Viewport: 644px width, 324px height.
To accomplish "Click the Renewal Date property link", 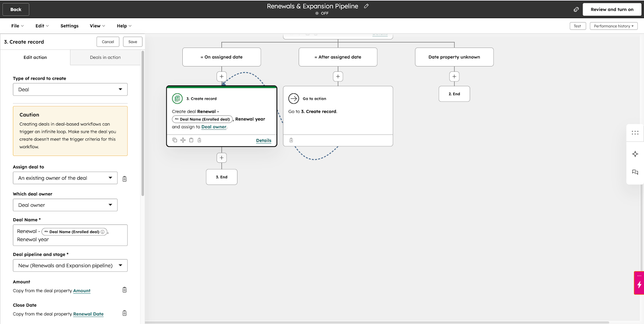I will point(88,314).
